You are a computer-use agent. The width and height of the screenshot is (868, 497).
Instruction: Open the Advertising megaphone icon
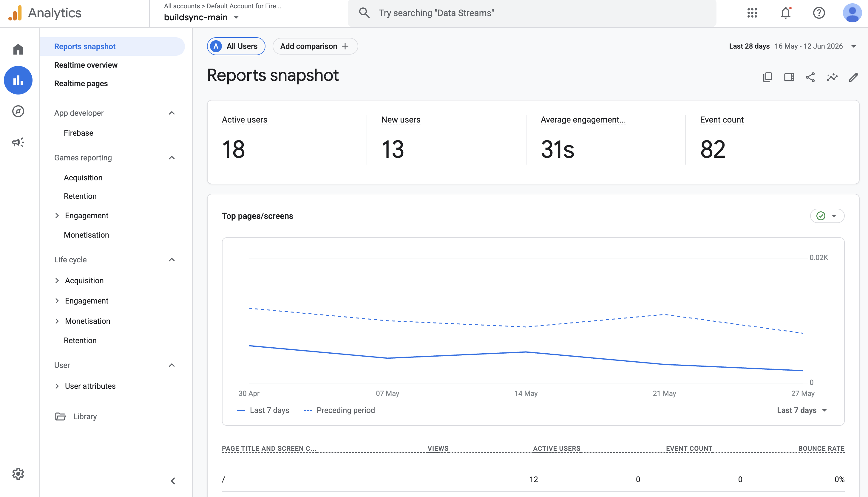pos(18,142)
